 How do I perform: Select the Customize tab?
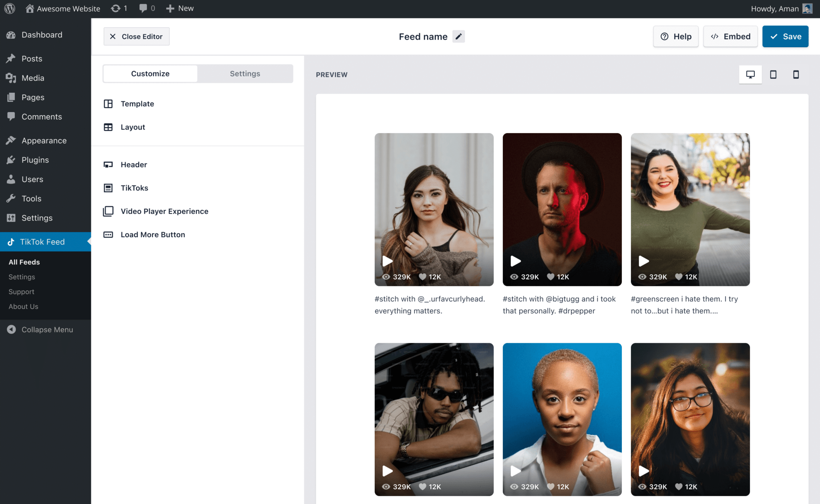150,74
